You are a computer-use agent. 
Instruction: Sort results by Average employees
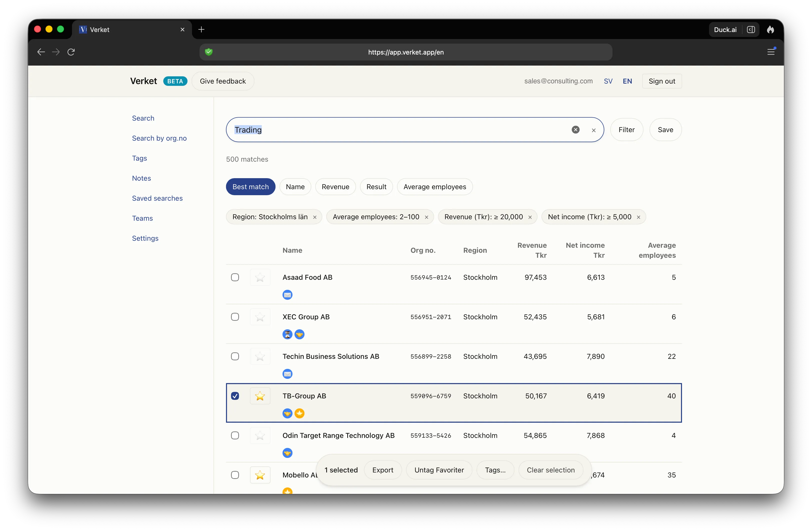pyautogui.click(x=434, y=187)
